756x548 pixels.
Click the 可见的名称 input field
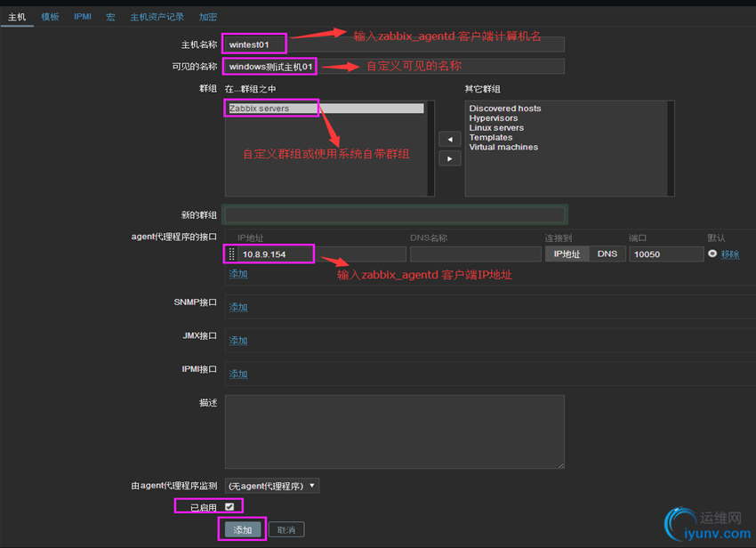click(x=394, y=66)
